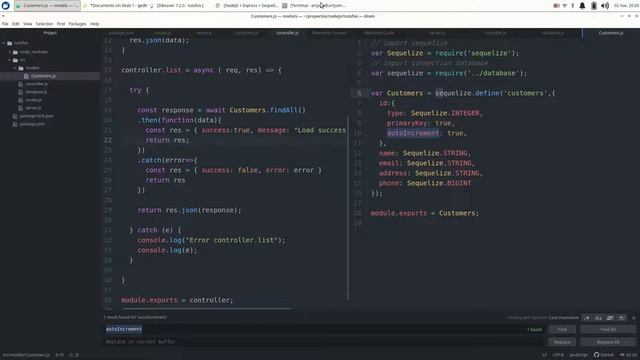Image resolution: width=640 pixels, height=360 pixels.
Task: Open the Edit menu
Action: pyautogui.click(x=16, y=24)
